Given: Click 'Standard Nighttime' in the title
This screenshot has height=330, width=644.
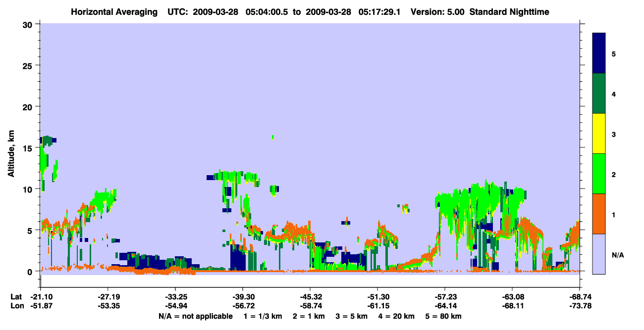Looking at the screenshot, I should pyautogui.click(x=509, y=11).
